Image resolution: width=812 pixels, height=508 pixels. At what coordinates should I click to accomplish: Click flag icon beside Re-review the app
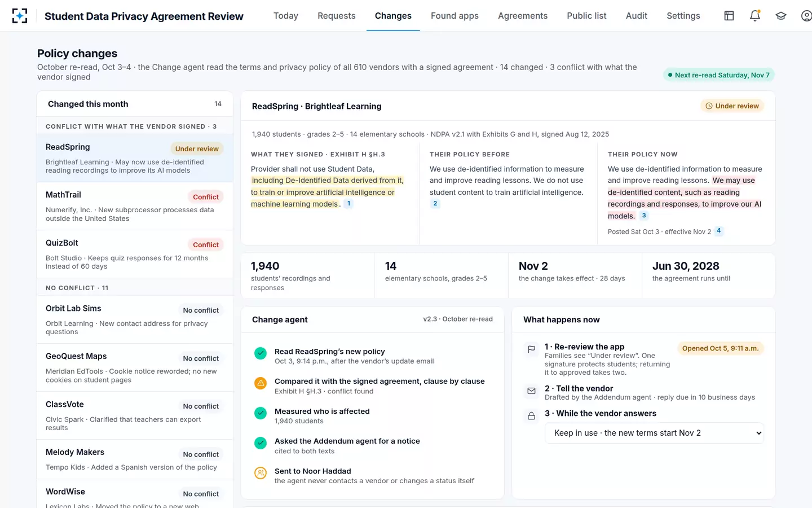click(531, 349)
